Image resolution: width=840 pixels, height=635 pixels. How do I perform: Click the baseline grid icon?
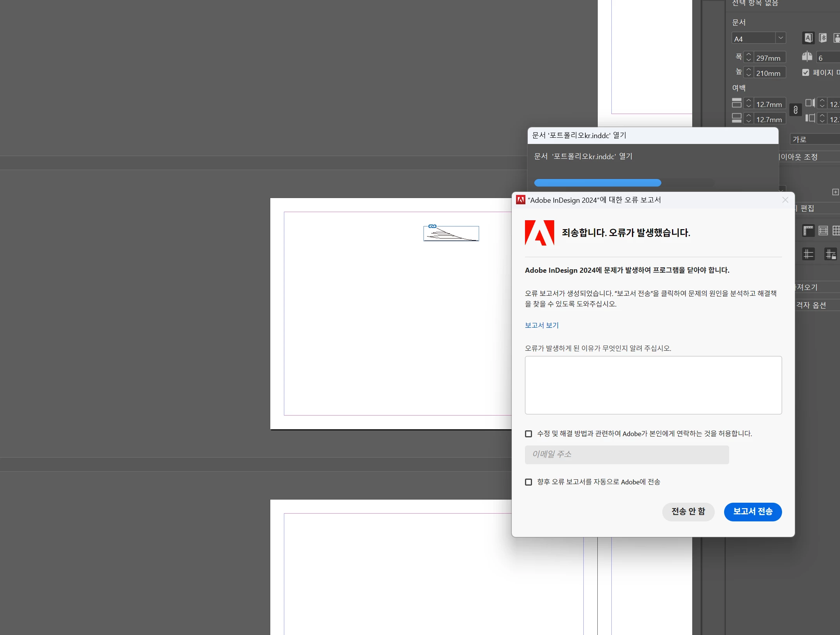(x=823, y=231)
